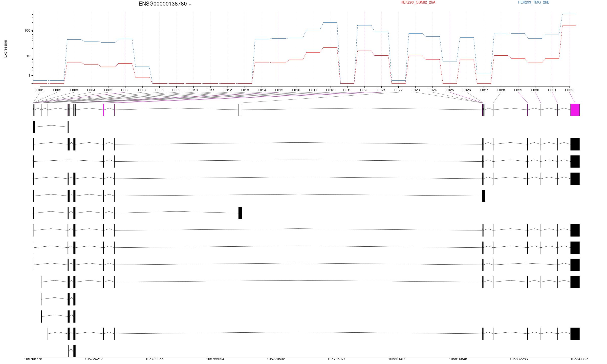Click exon bin label E005
This screenshot has width=607, height=364.
pos(108,90)
